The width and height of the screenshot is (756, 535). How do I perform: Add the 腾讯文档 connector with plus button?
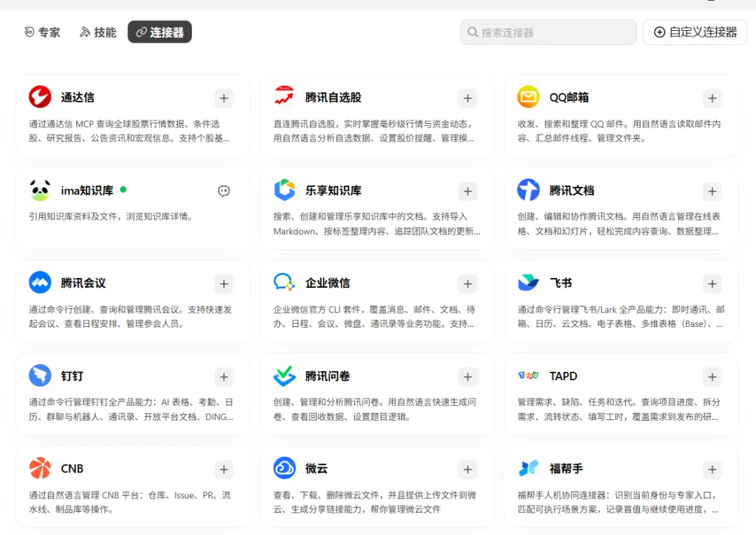712,191
